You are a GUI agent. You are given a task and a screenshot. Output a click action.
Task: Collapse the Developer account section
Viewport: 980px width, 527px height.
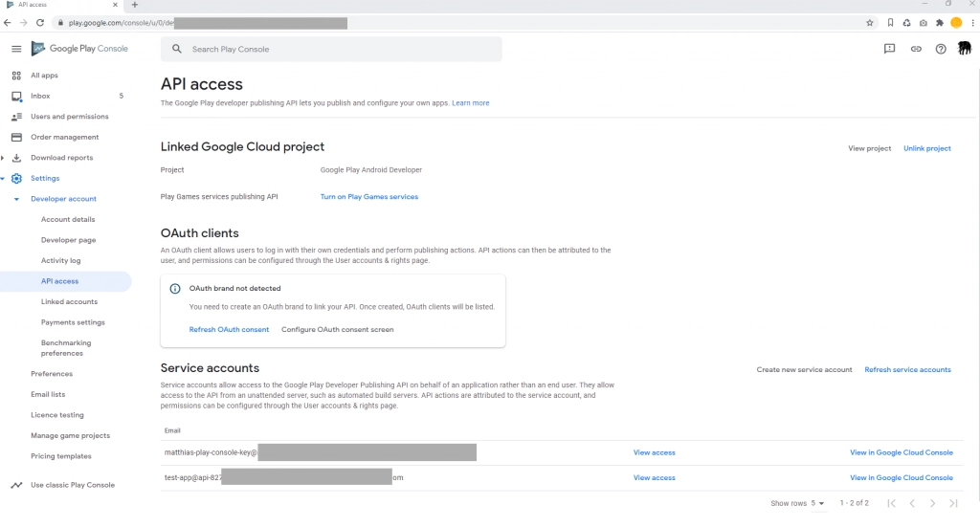click(16, 199)
